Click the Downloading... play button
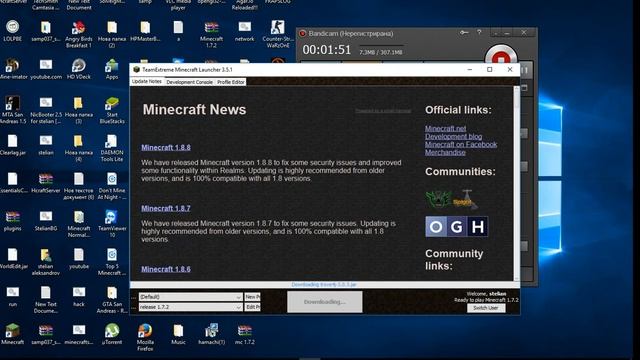 click(x=324, y=302)
